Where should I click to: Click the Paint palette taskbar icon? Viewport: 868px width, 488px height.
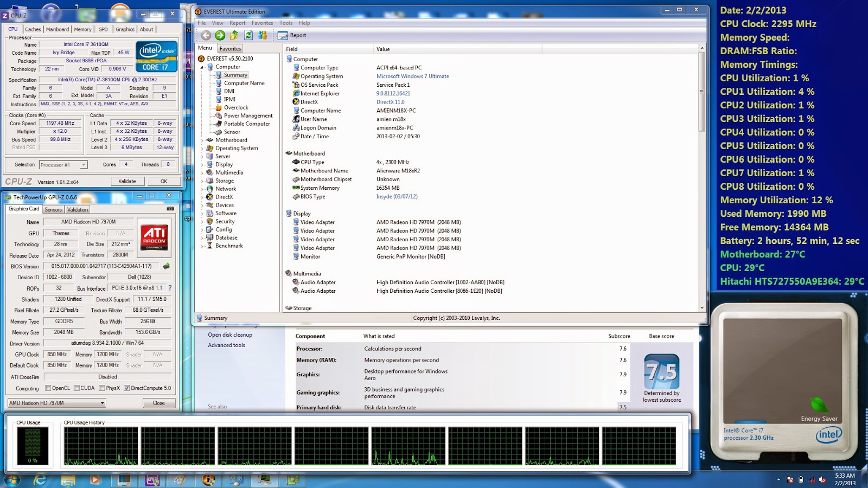point(180,480)
